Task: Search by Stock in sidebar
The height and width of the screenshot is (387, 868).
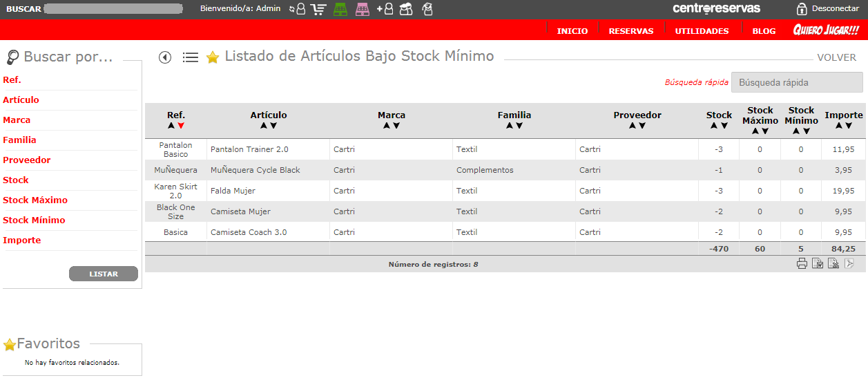Action: click(x=16, y=180)
